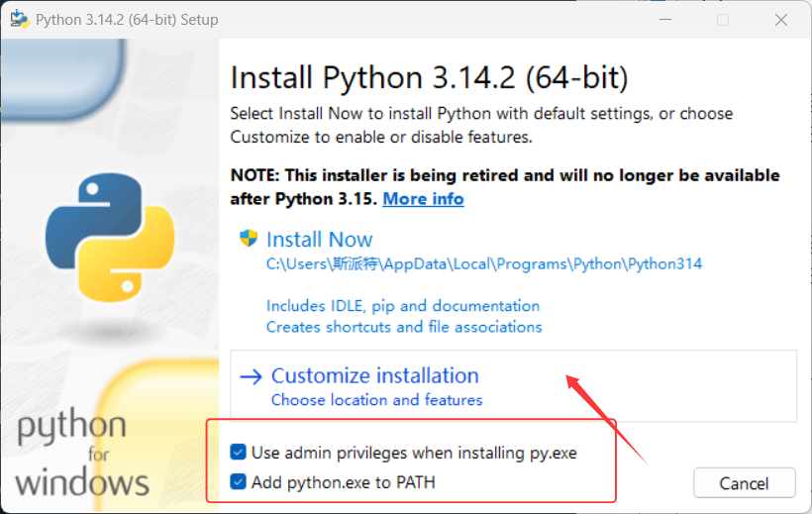Click the admin shield icon beside Install Now
Image resolution: width=812 pixels, height=514 pixels.
[x=249, y=239]
